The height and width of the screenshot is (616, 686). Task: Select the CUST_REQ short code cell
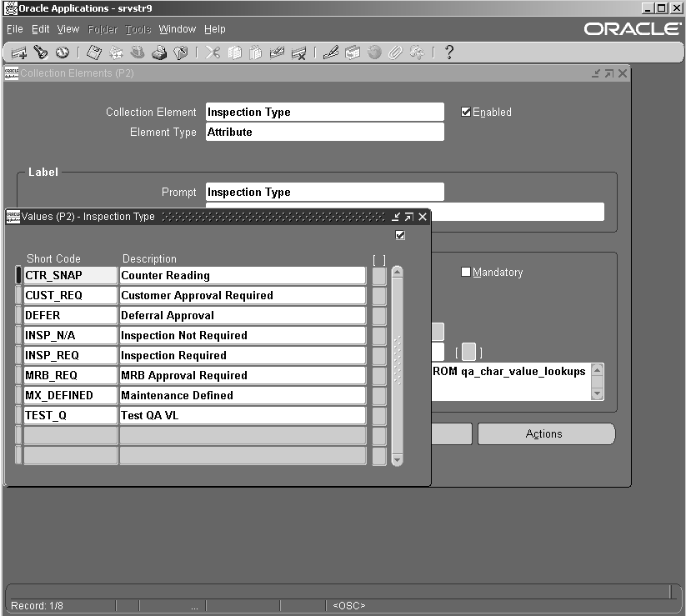click(x=71, y=296)
